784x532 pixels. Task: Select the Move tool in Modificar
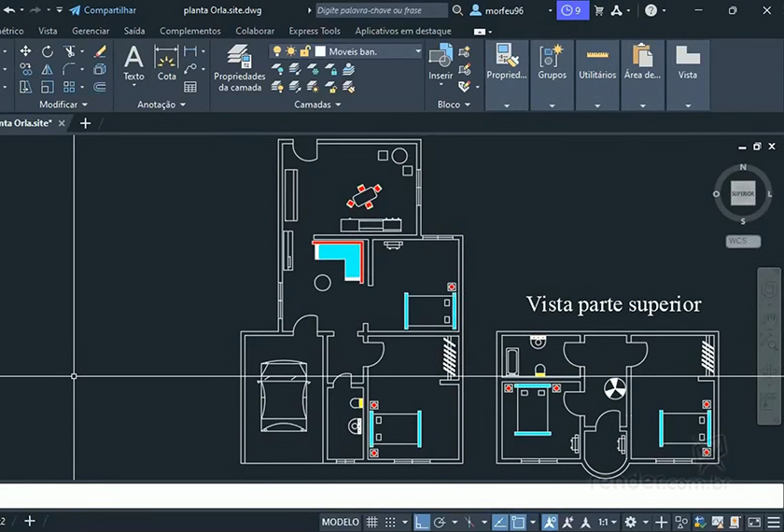click(25, 51)
